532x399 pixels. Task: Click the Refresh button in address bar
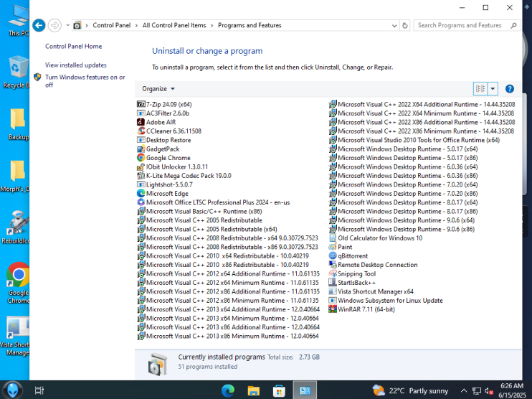click(405, 25)
